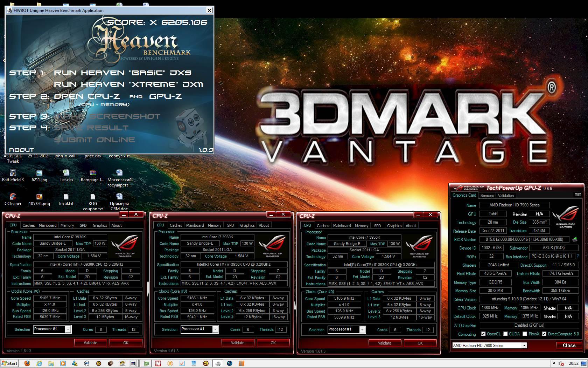This screenshot has width=588, height=368.
Task: Click the Driver Version field in GPU-Z
Action: pos(528,299)
